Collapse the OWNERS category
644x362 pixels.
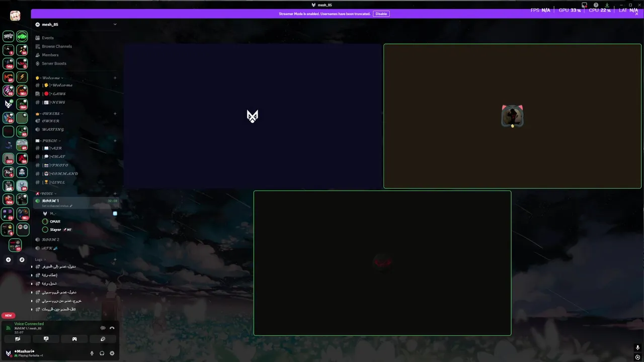[48, 114]
